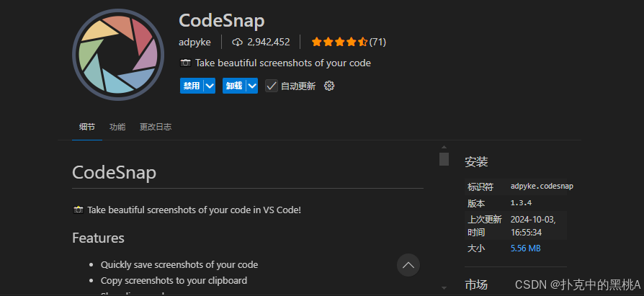Click the orange star rating icons
Screen dimensions: 644x296
pos(339,42)
